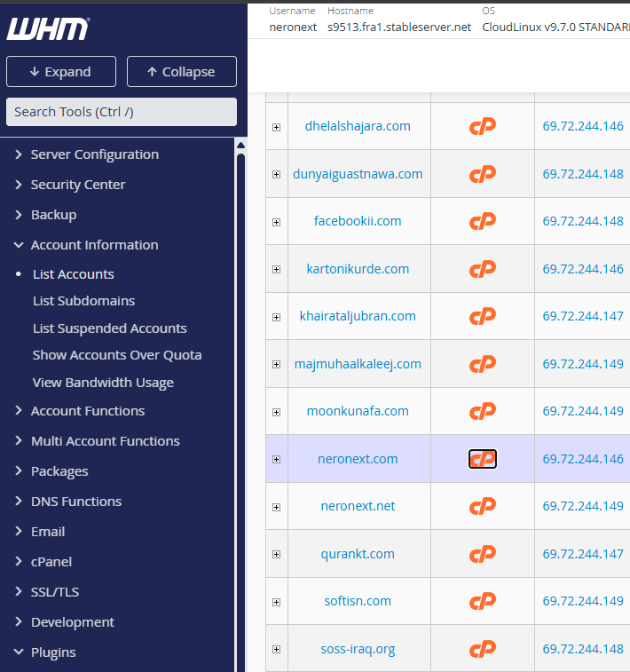Open cPanel login for moonkunafa.com
The height and width of the screenshot is (672, 630).
482,411
